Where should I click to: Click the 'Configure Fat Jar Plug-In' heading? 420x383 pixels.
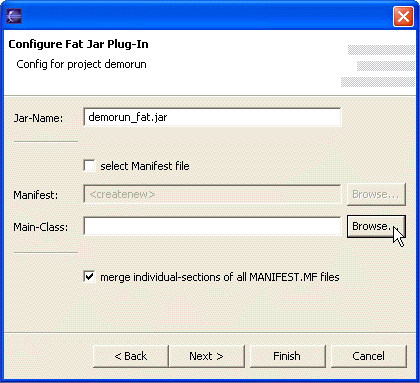pyautogui.click(x=78, y=44)
